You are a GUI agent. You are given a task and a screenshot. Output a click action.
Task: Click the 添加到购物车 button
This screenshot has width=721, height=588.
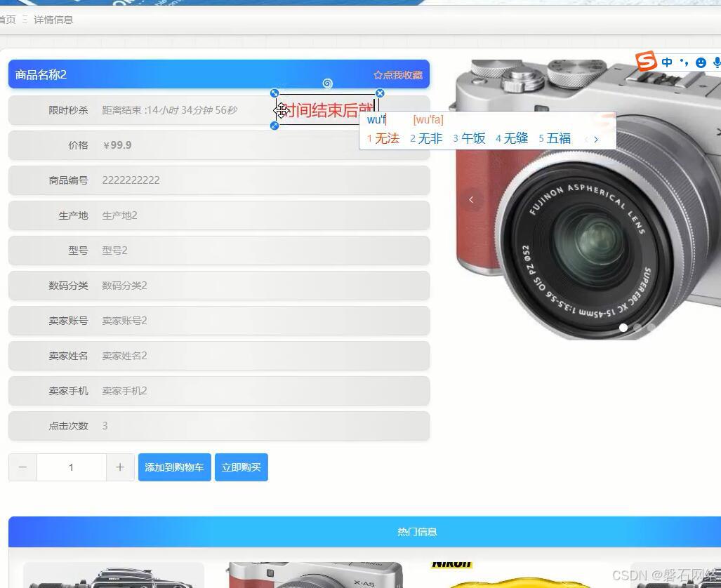pos(174,467)
